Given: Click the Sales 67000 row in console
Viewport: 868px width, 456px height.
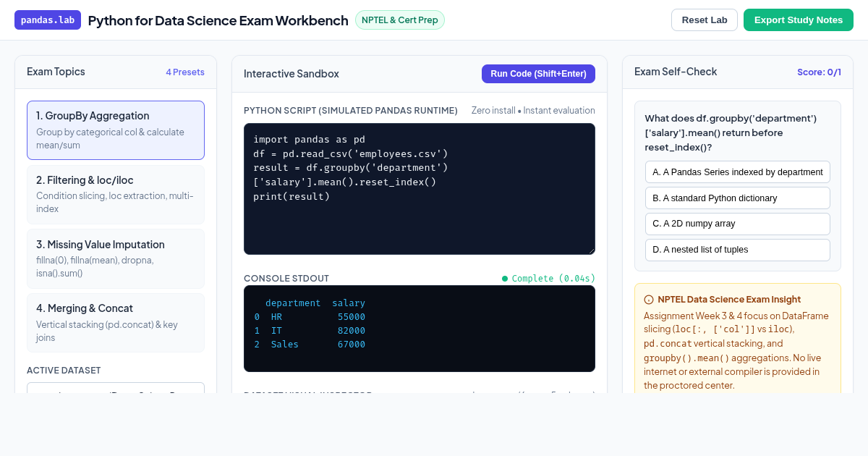Looking at the screenshot, I should coord(310,345).
